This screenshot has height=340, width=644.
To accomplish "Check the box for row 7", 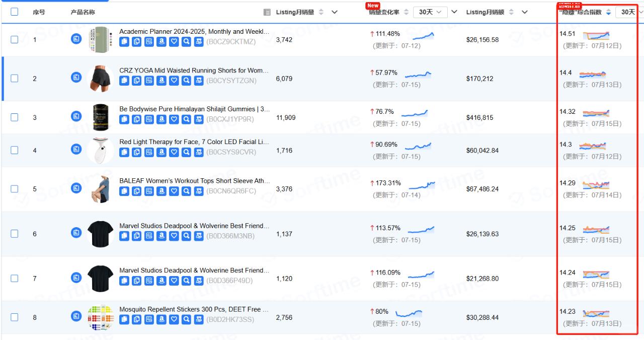I will click(x=14, y=278).
